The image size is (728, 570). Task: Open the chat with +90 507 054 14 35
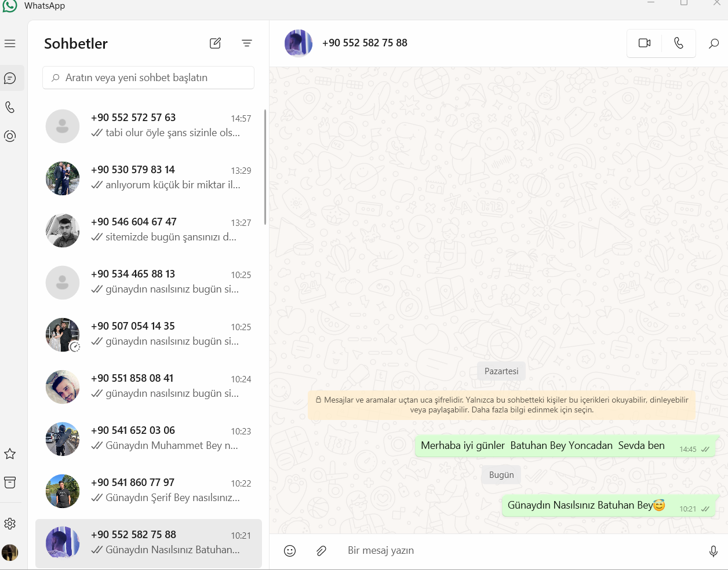pyautogui.click(x=148, y=335)
